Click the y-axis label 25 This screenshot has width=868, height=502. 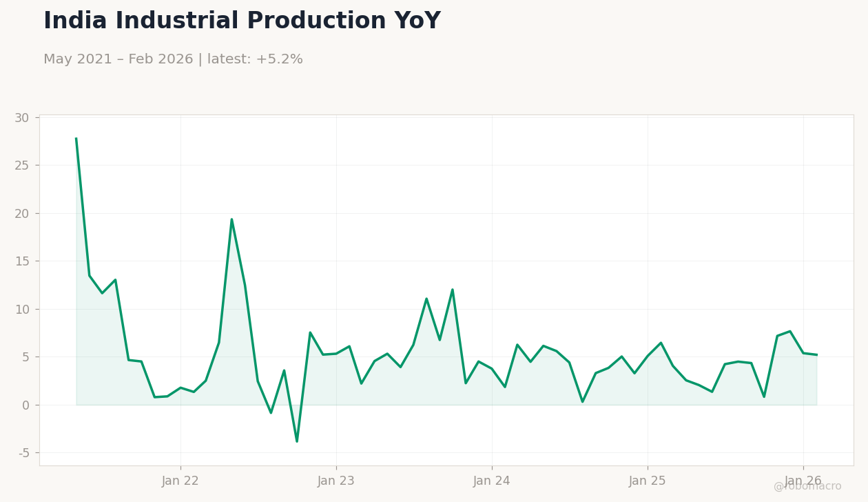click(x=22, y=165)
